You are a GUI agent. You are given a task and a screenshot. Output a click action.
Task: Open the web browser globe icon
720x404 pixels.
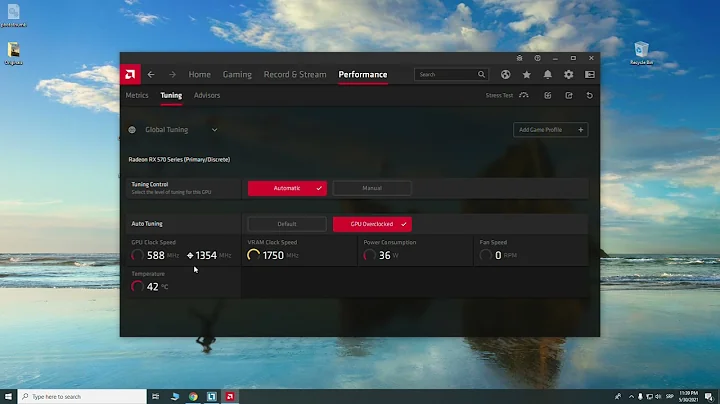pos(506,74)
